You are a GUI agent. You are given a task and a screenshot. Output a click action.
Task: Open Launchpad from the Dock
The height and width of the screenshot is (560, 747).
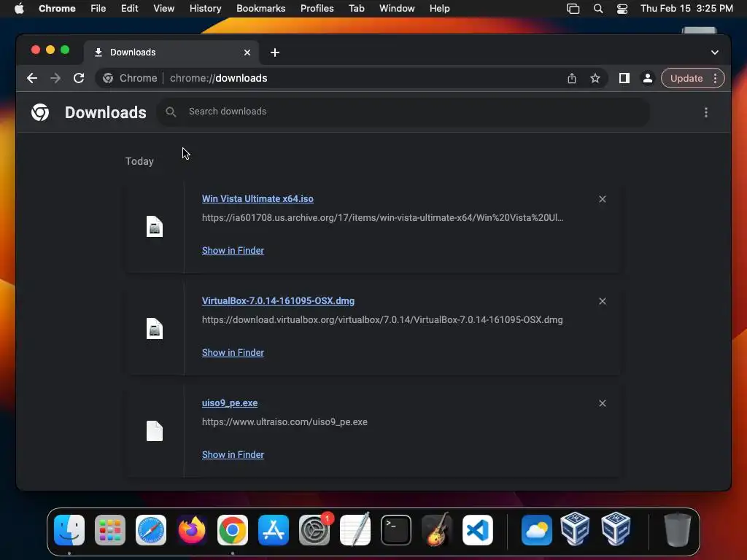[110, 530]
